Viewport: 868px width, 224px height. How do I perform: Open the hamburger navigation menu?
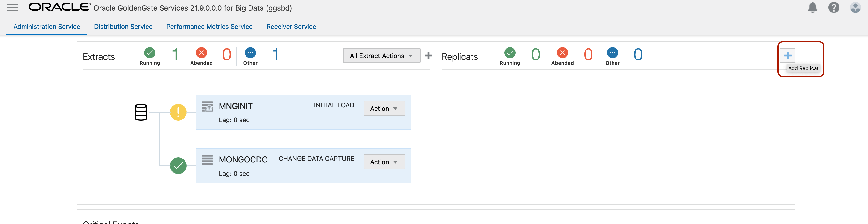(12, 7)
